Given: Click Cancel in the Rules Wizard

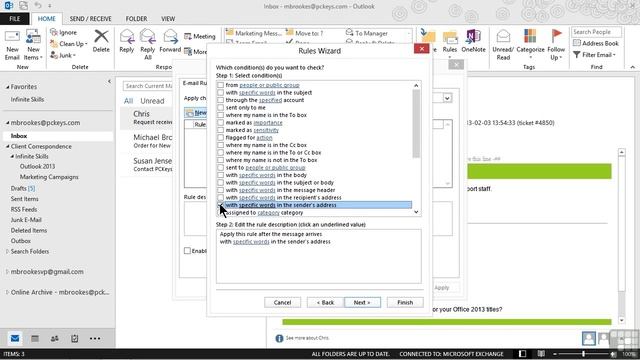Looking at the screenshot, I should point(282,302).
